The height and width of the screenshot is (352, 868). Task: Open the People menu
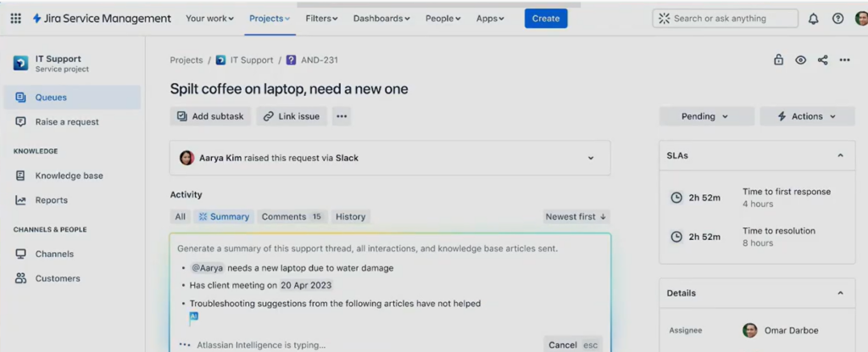442,19
